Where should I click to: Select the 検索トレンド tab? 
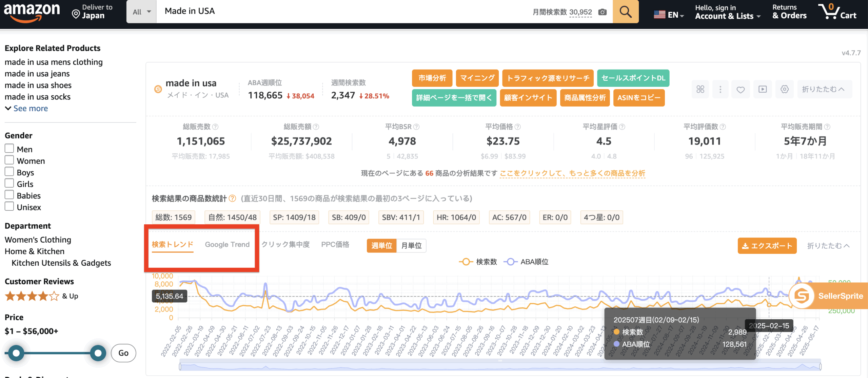pos(173,245)
